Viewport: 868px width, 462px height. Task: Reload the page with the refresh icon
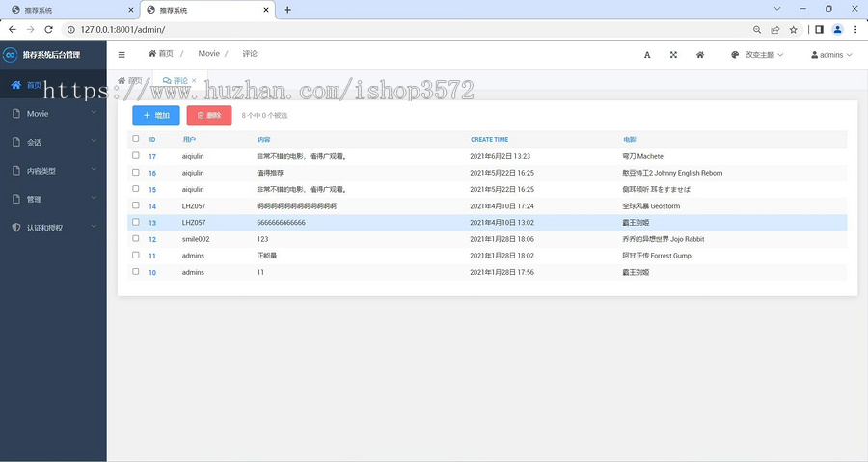pos(49,29)
